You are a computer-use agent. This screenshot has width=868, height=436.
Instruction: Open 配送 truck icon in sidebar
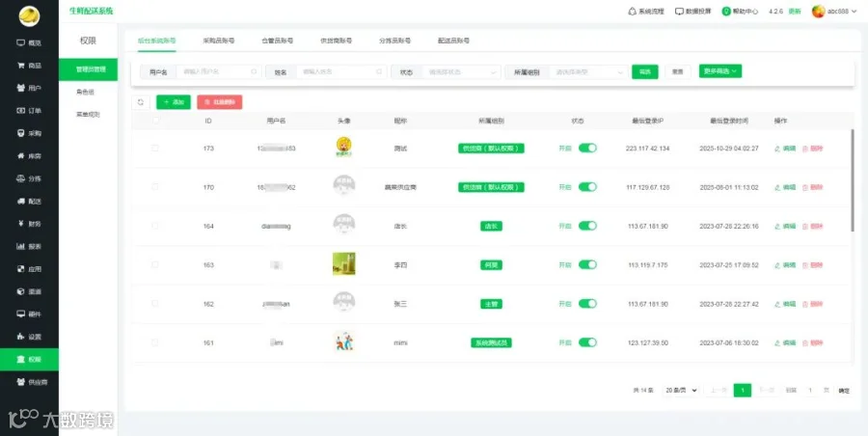[x=20, y=201]
